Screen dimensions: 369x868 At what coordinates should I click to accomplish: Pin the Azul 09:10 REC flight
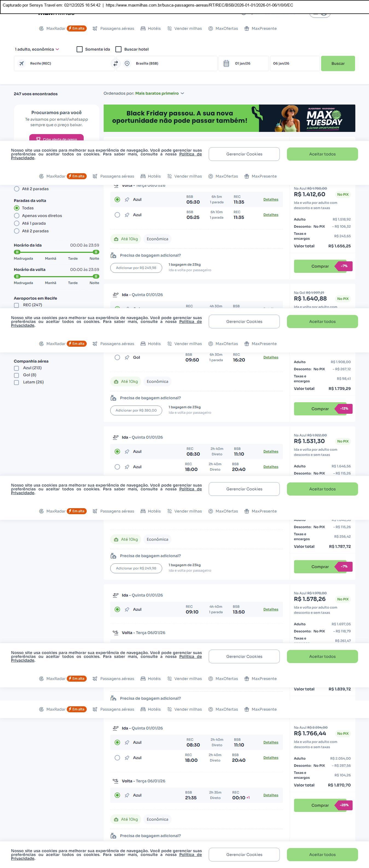click(x=127, y=609)
